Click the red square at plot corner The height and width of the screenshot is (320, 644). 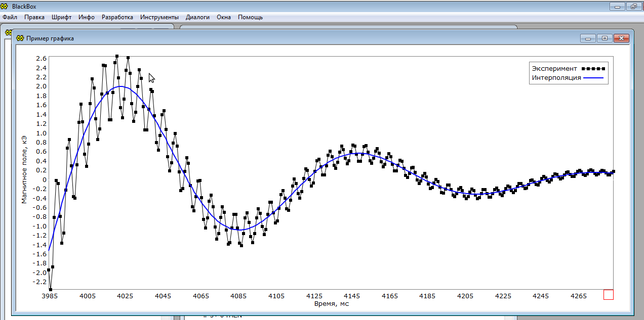608,295
